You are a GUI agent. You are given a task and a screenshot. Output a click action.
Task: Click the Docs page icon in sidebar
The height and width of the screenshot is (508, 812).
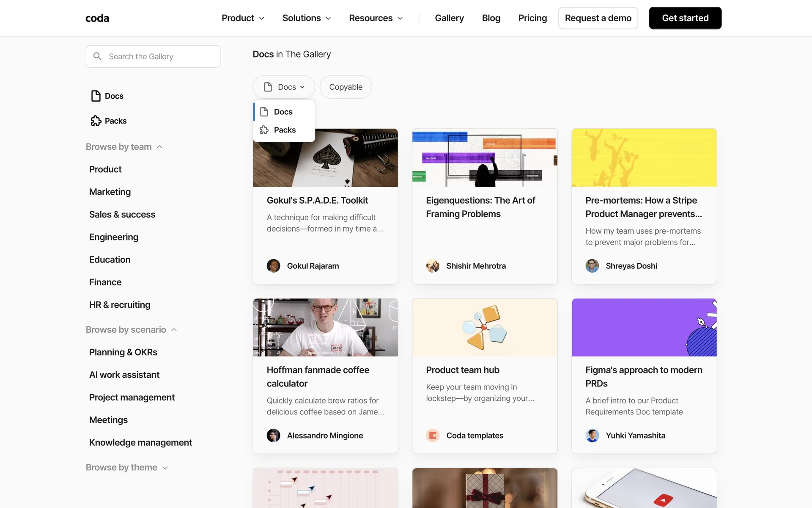click(x=96, y=96)
